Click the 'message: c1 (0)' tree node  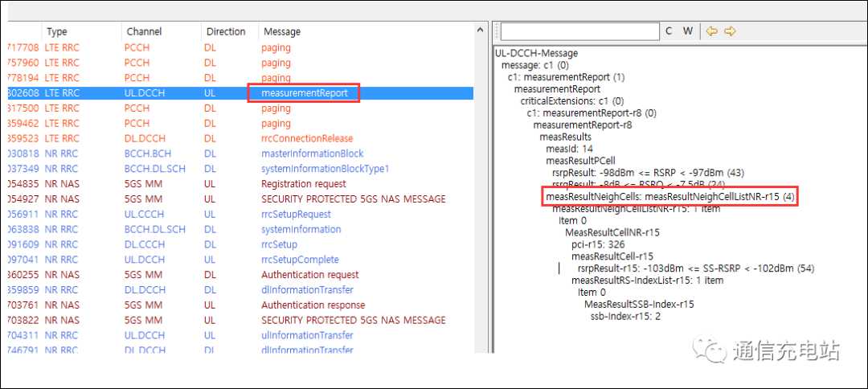(535, 65)
